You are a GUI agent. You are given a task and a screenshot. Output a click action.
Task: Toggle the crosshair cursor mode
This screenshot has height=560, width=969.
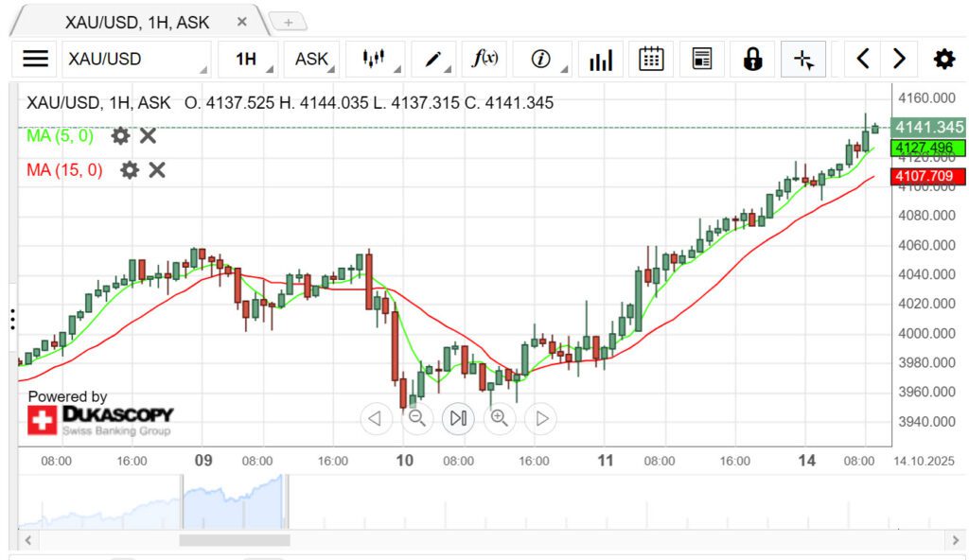803,59
